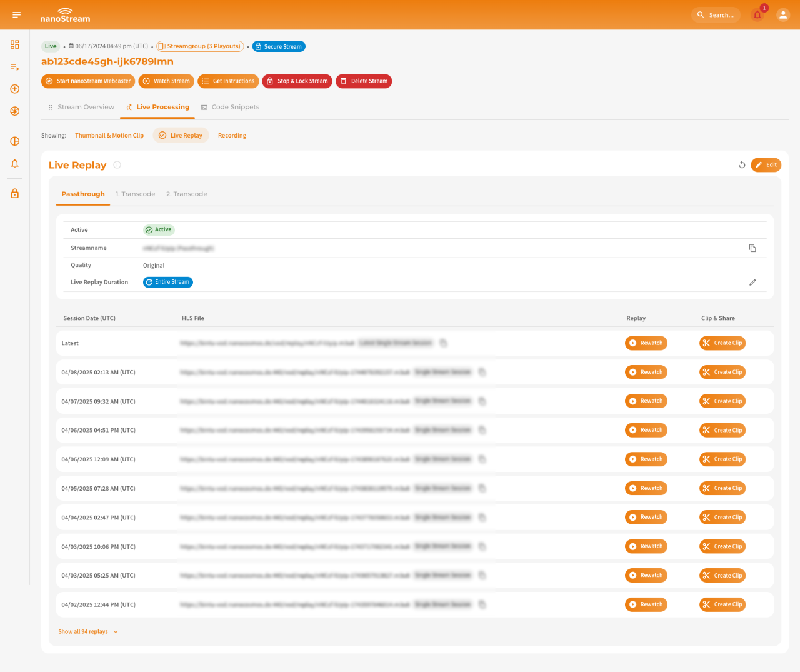Copy HLS URL for 04/06/2025 04:51 PM session
This screenshot has width=800, height=672.
482,430
